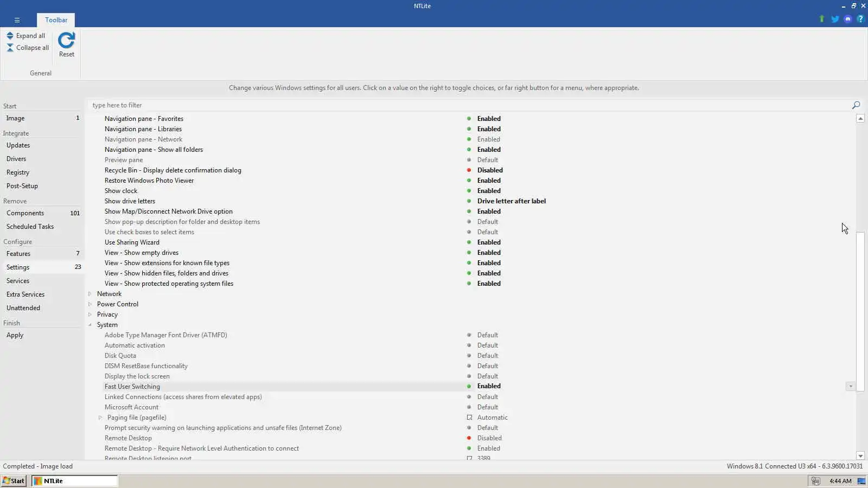The height and width of the screenshot is (488, 868).
Task: Change Show drive letters value option
Action: [512, 201]
